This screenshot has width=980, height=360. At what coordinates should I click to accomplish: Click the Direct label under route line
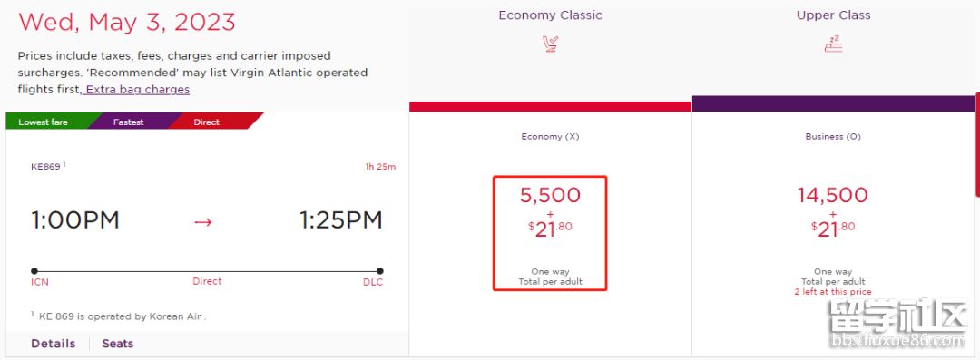[207, 281]
